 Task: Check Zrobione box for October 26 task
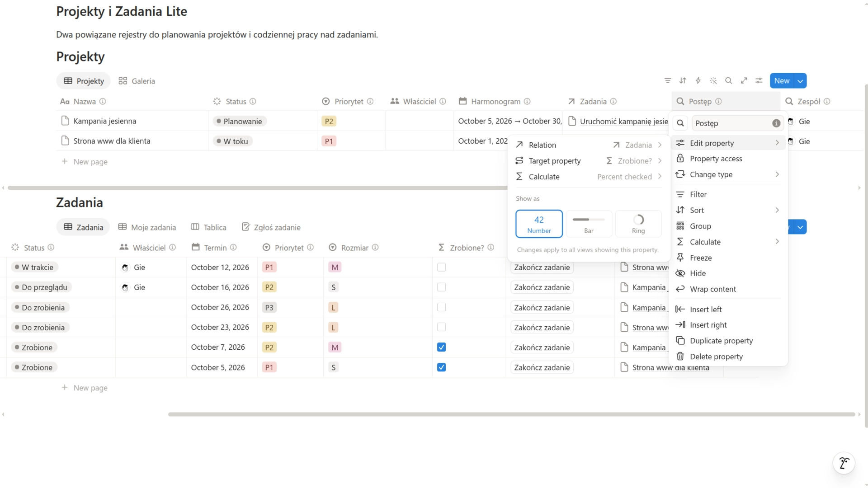[442, 307]
